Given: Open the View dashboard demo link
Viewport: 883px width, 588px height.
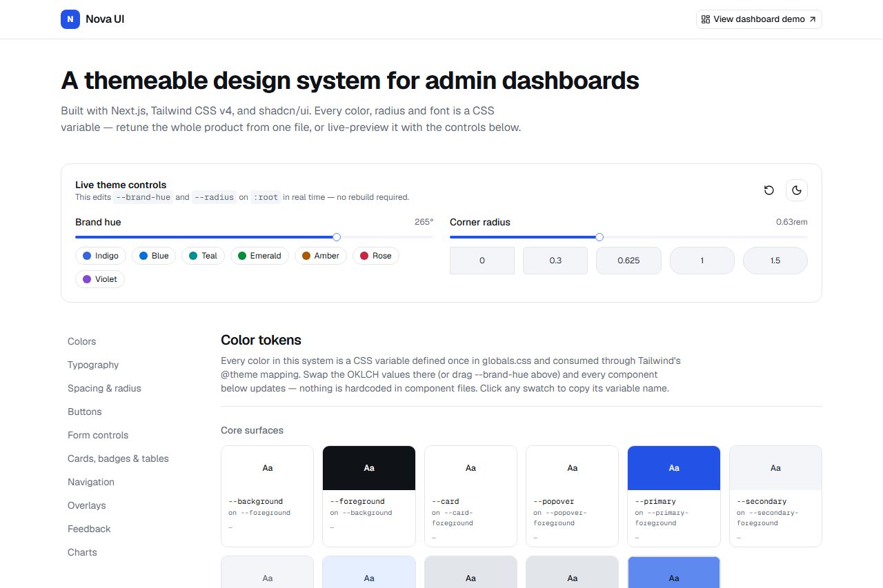Looking at the screenshot, I should coord(759,19).
